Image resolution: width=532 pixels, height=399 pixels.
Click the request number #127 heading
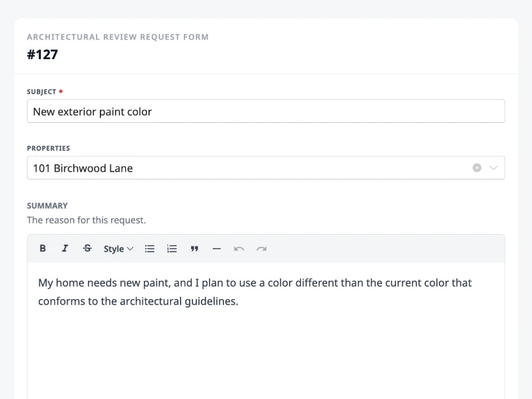(x=42, y=55)
